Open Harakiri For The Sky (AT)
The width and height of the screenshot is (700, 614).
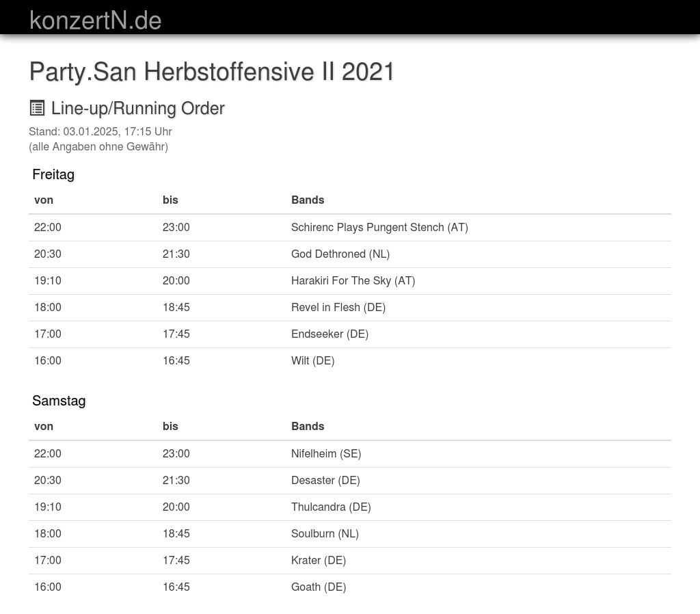pyautogui.click(x=353, y=280)
